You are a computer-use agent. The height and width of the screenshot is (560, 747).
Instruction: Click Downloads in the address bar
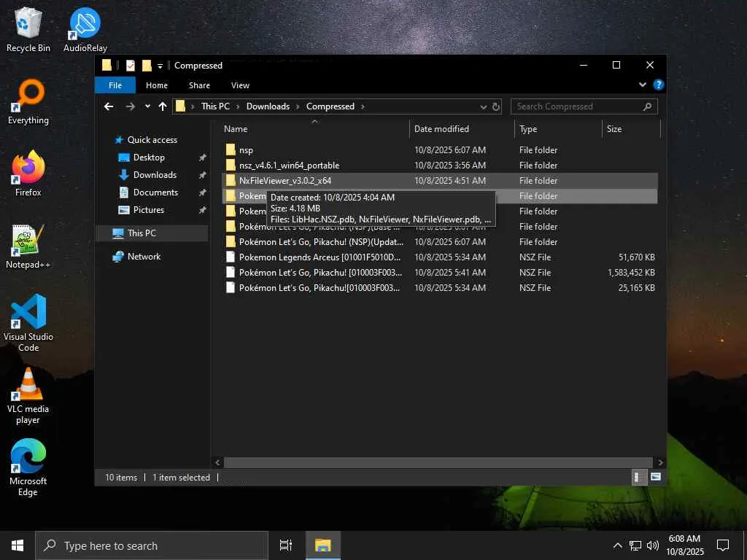(x=268, y=106)
